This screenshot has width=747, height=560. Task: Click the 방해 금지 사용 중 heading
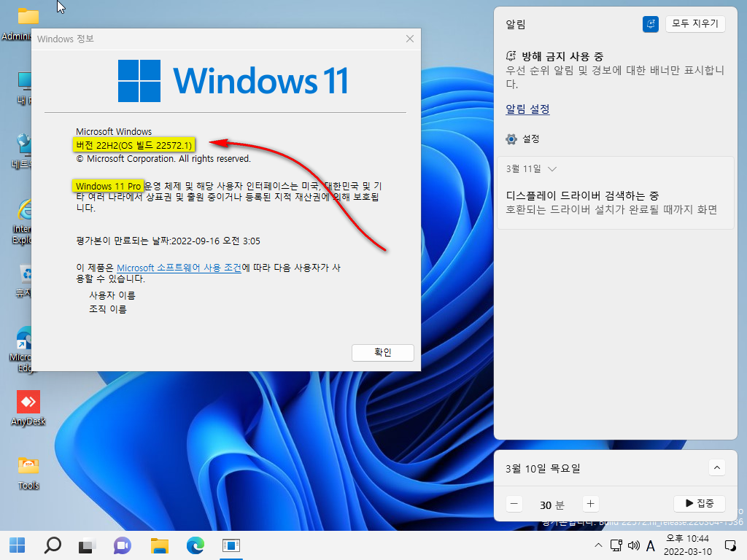click(x=562, y=57)
